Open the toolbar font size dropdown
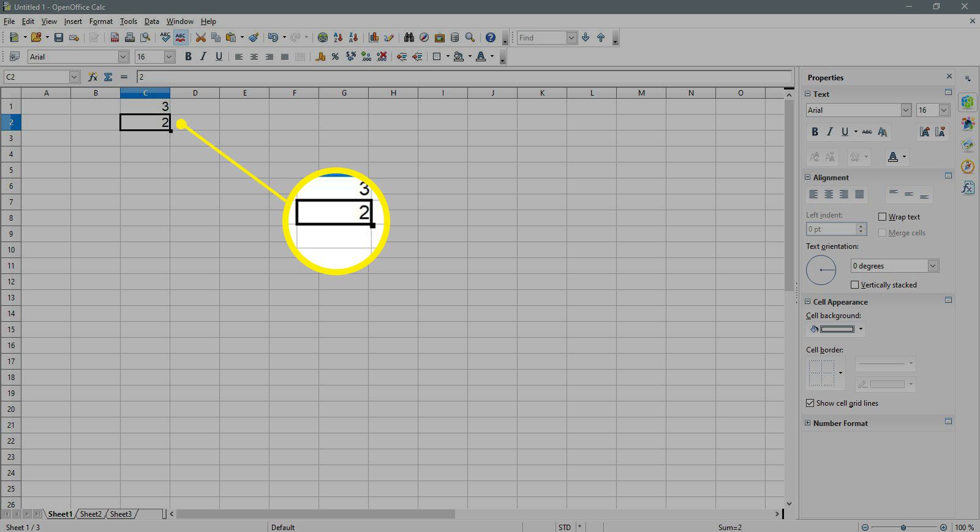The height and width of the screenshot is (532, 980). pos(170,56)
